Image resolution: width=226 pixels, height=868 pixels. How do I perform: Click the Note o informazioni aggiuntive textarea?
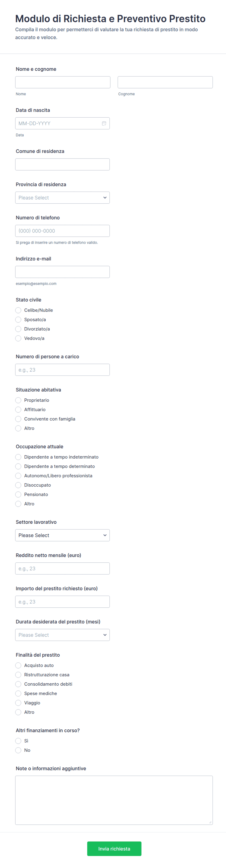click(114, 800)
